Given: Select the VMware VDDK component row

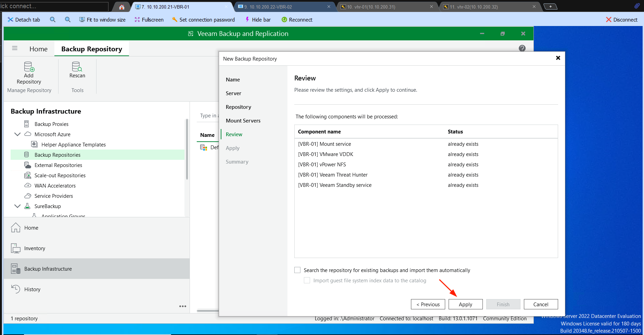Looking at the screenshot, I should [x=426, y=154].
